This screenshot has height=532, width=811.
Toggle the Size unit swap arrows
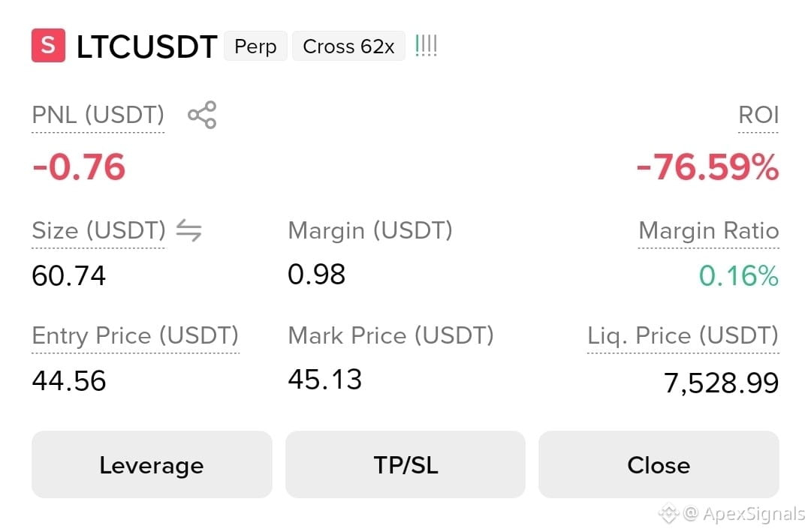click(x=188, y=230)
